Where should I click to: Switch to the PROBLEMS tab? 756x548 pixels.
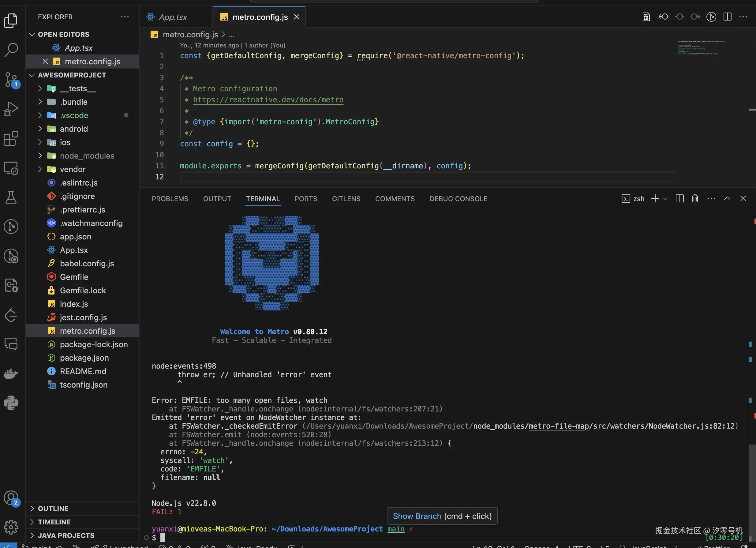pos(170,199)
